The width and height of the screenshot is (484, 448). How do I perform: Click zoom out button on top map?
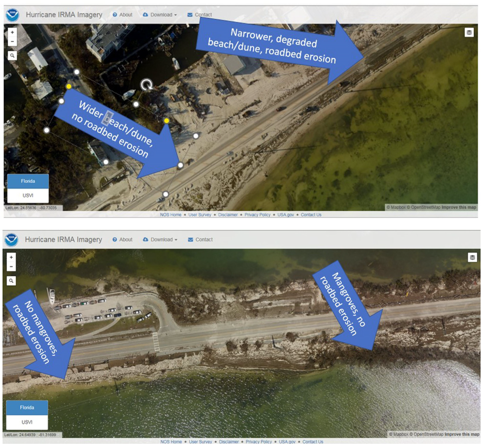pos(12,41)
